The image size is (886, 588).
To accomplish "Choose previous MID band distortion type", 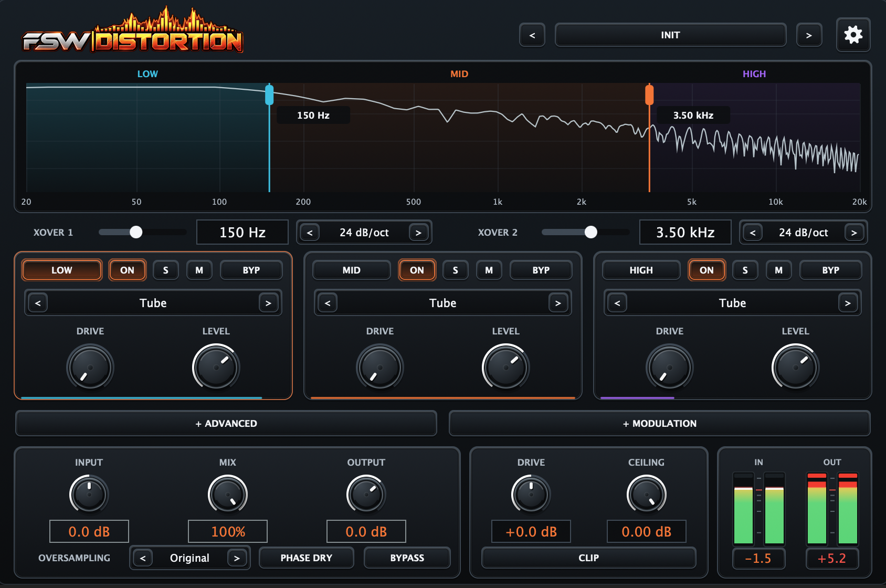I will click(328, 303).
